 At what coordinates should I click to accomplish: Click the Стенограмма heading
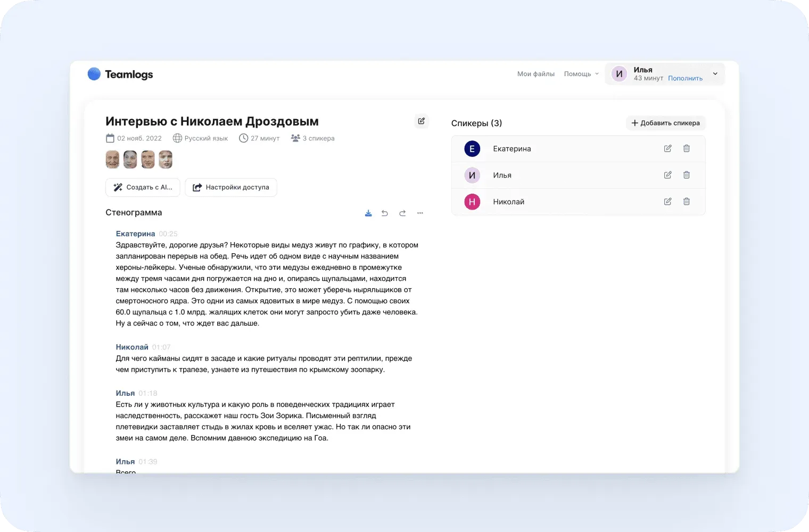point(134,212)
